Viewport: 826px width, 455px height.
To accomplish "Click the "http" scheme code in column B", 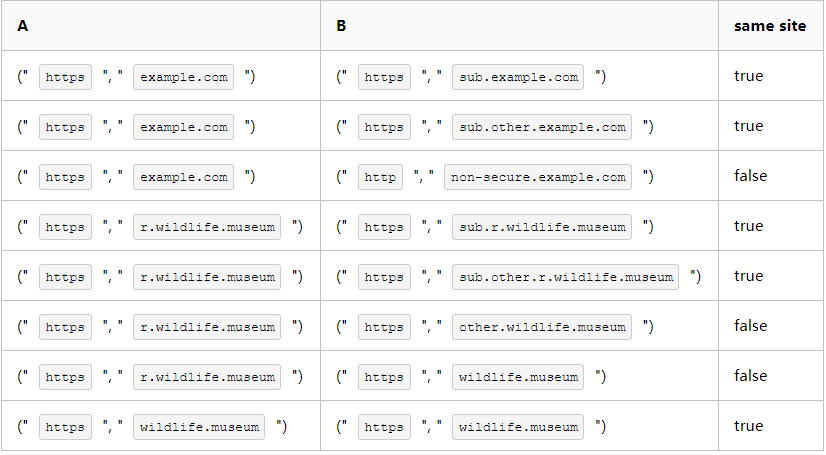I will coord(380,177).
